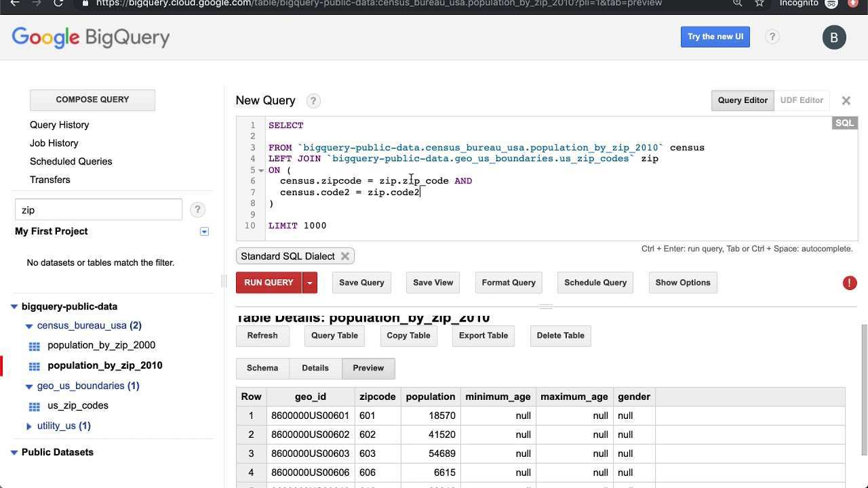Switch to the Schema tab

point(262,368)
